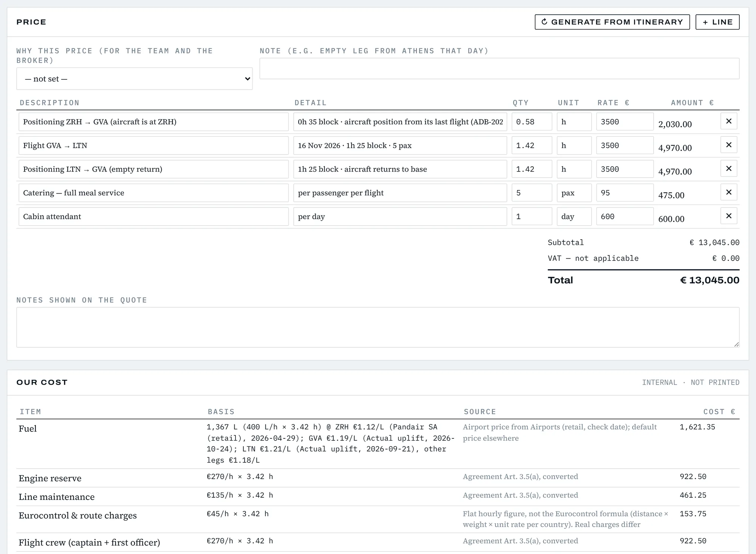Viewport: 756px width, 554px height.
Task: Click 'Eurocontrol & route charges' item
Action: [x=77, y=515]
